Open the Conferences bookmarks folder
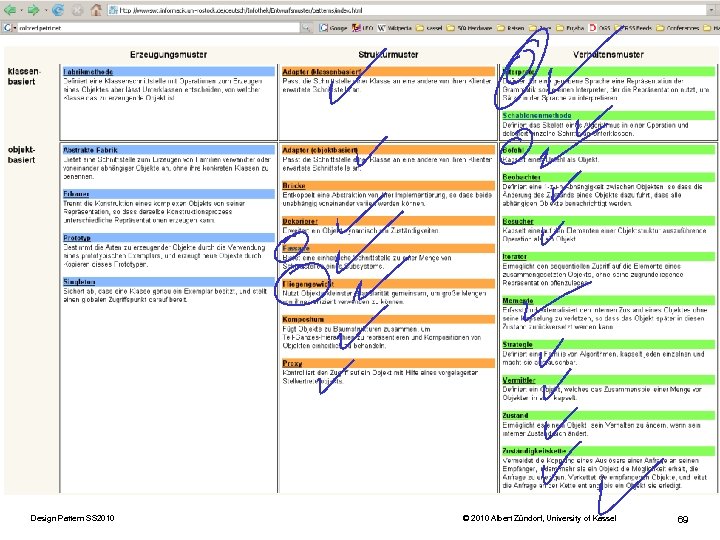Image resolution: width=720 pixels, height=540 pixels. coord(679,28)
